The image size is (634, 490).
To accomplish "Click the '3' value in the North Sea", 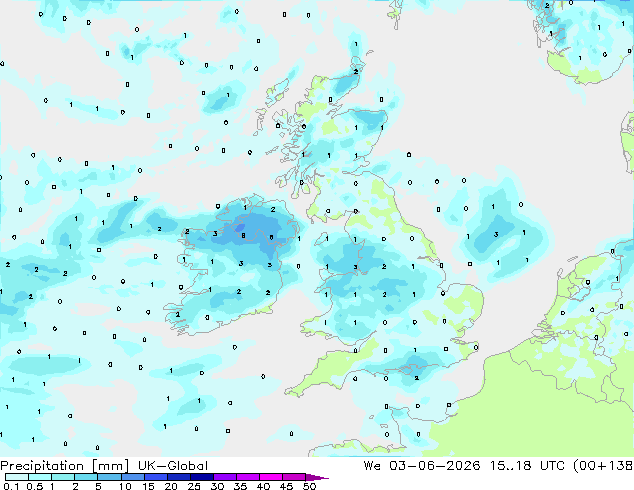I will coord(496,234).
